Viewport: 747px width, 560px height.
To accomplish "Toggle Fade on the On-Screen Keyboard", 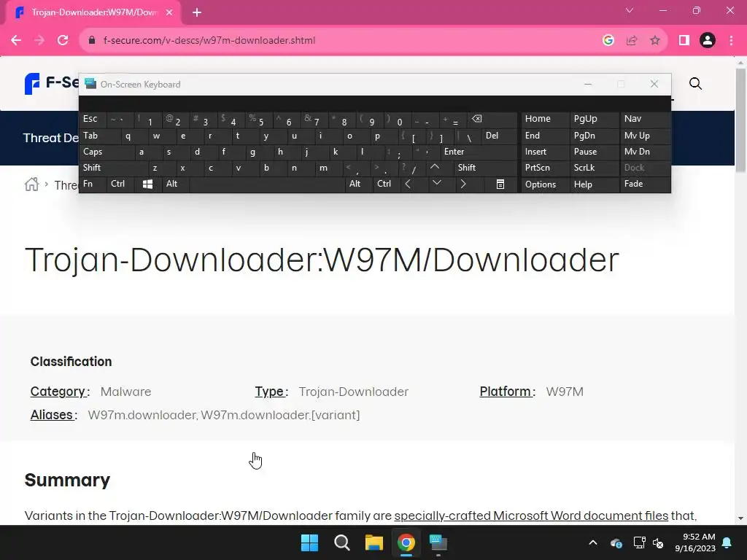I will (x=645, y=184).
